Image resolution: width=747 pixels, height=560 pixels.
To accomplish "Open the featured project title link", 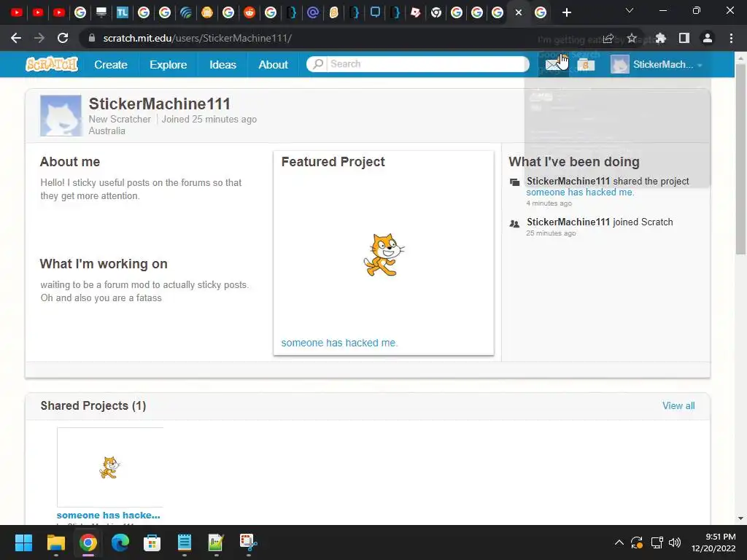I will 339,343.
